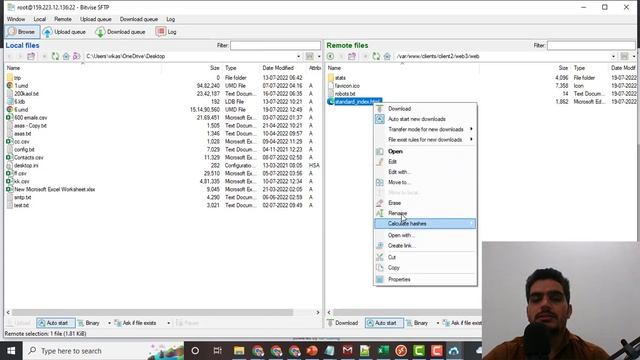Image resolution: width=640 pixels, height=360 pixels.
Task: Open the Windows Start button
Action: [11, 351]
